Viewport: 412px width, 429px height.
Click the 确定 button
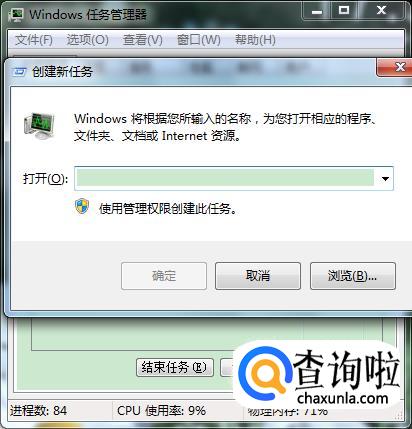(x=164, y=276)
